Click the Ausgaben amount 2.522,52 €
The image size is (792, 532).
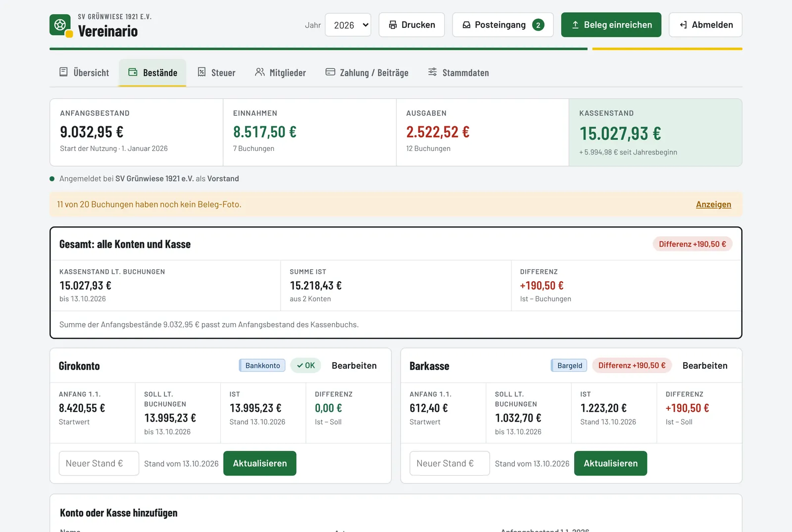click(438, 132)
